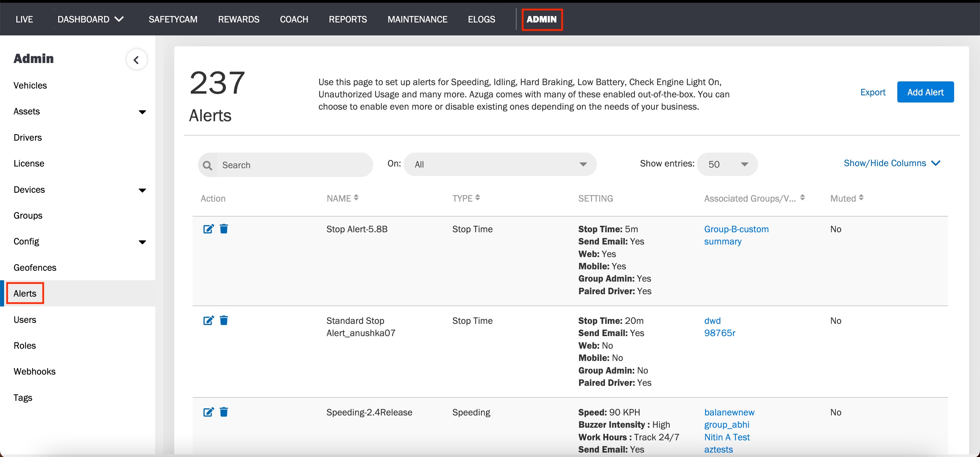This screenshot has width=980, height=457.
Task: Sort alerts by NAME column
Action: 356,198
